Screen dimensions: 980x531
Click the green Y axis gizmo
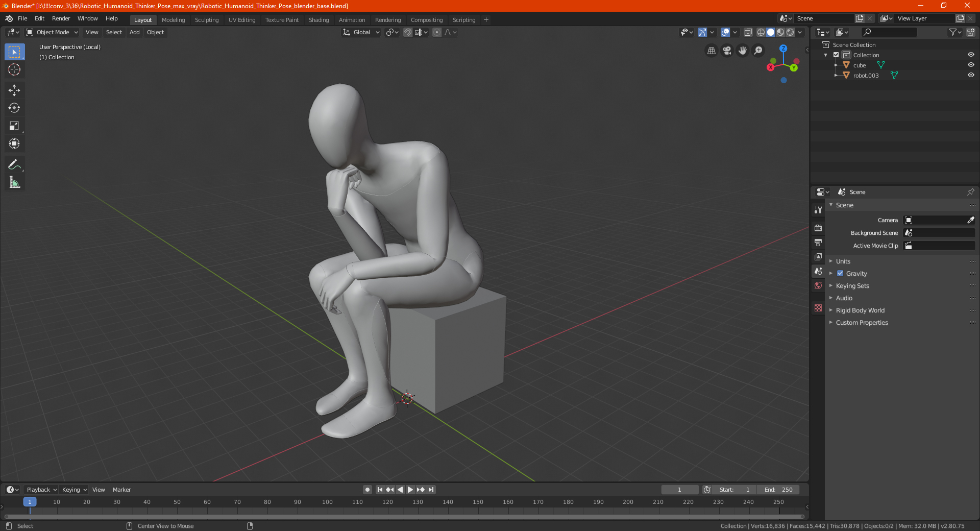794,68
